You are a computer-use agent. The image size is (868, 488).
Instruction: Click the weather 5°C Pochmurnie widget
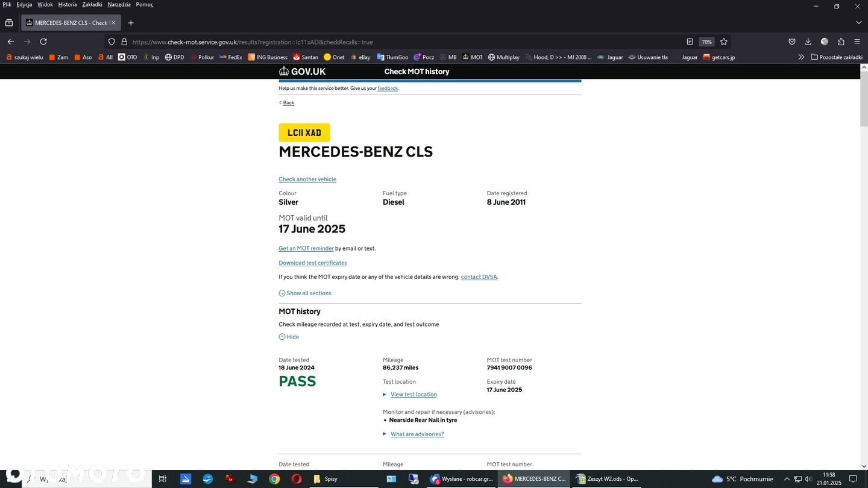point(743,479)
